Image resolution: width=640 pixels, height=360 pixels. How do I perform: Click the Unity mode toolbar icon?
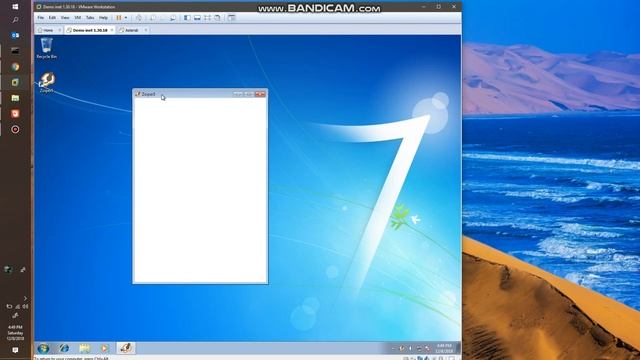(x=218, y=18)
